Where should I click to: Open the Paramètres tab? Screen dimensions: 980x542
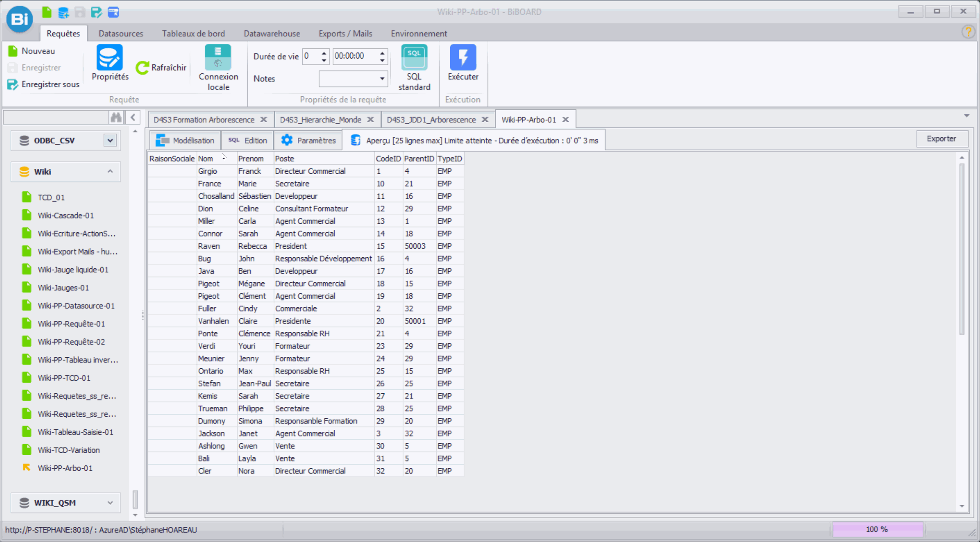point(308,140)
